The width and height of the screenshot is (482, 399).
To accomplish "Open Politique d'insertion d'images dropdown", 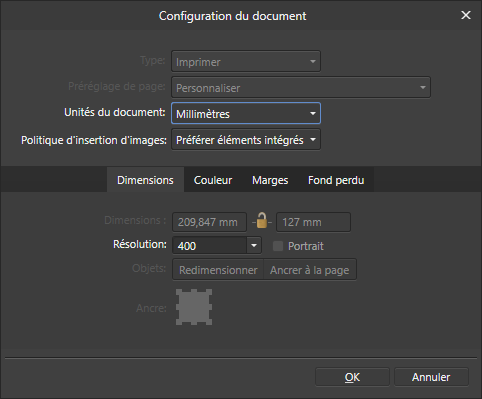I will 246,139.
